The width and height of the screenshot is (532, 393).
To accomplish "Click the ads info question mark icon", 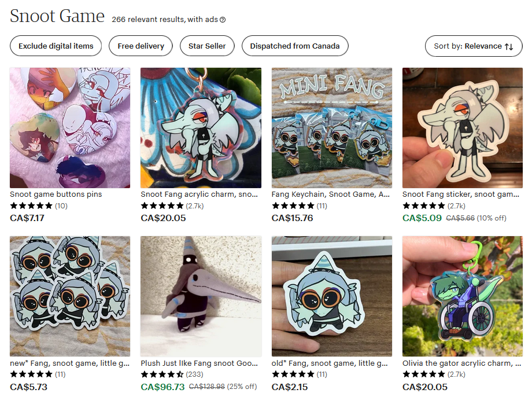I will 223,20.
